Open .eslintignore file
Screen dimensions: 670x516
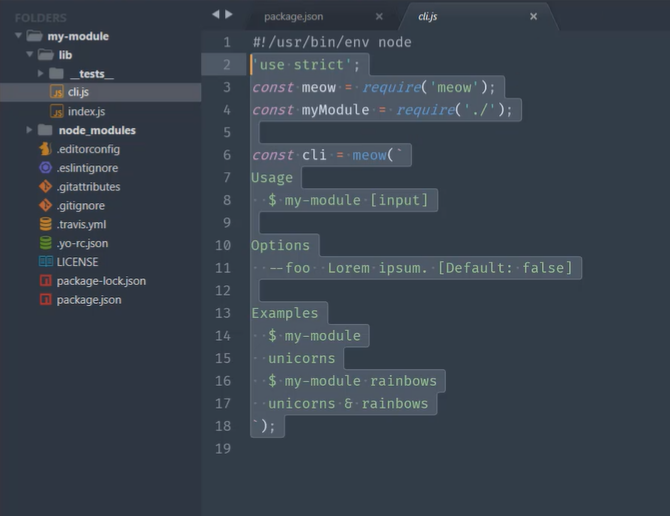(87, 167)
